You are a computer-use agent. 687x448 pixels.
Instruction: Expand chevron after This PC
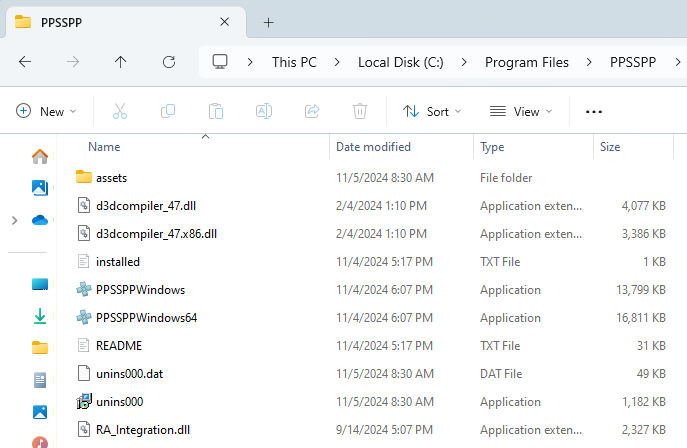tap(337, 62)
